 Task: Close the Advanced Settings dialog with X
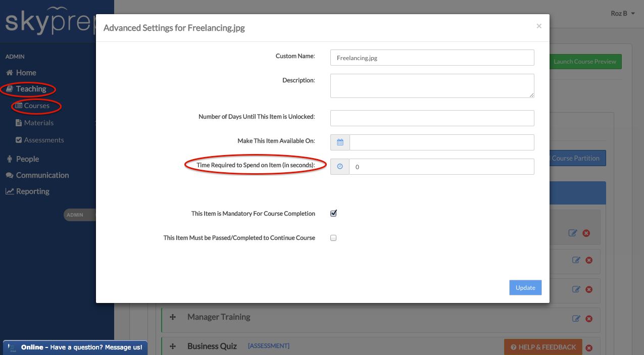(x=539, y=26)
